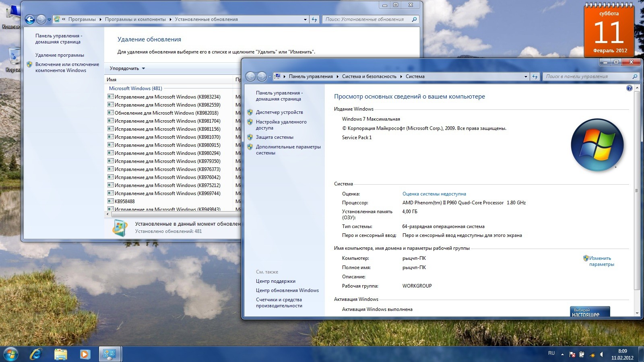Go back in Installed Updates window
Image resolution: width=644 pixels, height=362 pixels.
tap(30, 19)
